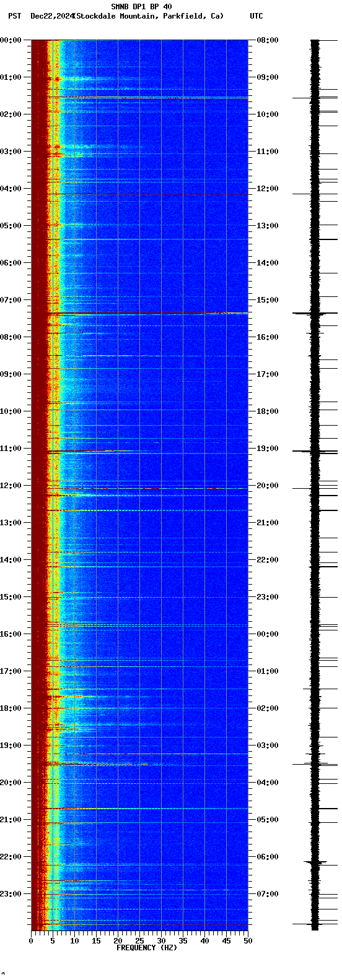Click the PST time label "12:00"
This screenshot has width=342, height=980.
coord(11,486)
